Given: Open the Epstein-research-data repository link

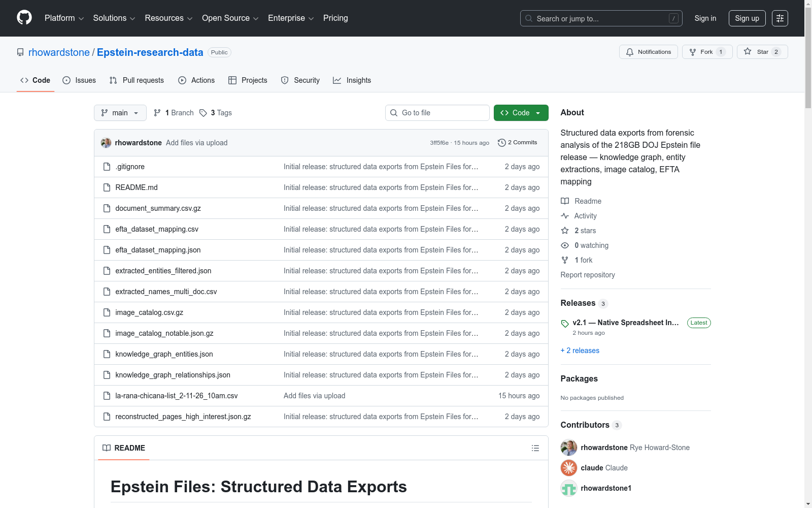Looking at the screenshot, I should (x=150, y=52).
